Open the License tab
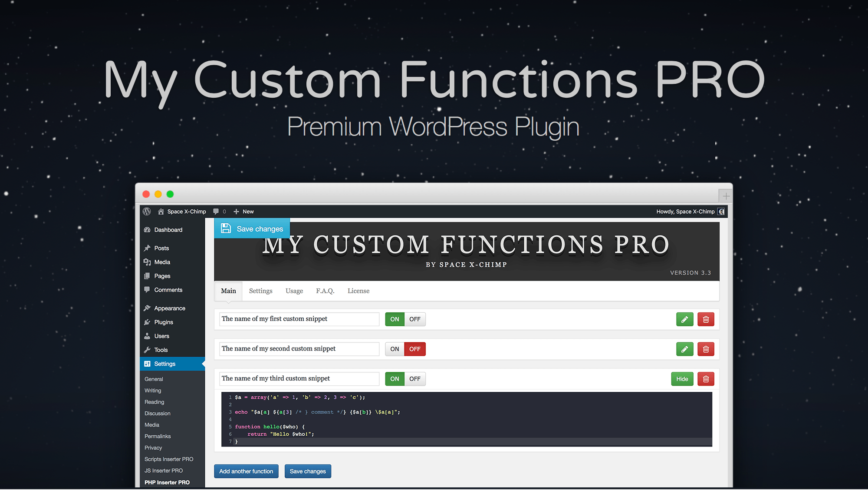 click(358, 291)
